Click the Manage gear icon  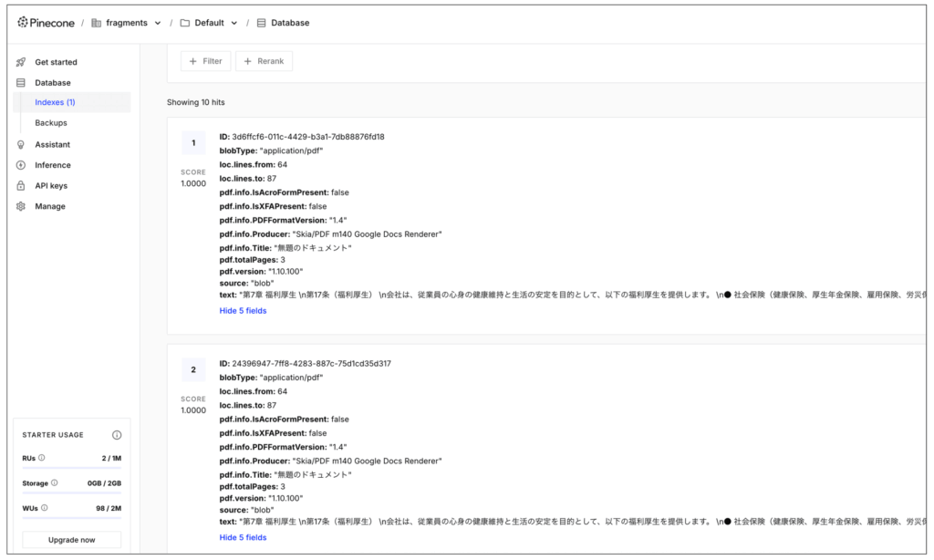point(20,206)
